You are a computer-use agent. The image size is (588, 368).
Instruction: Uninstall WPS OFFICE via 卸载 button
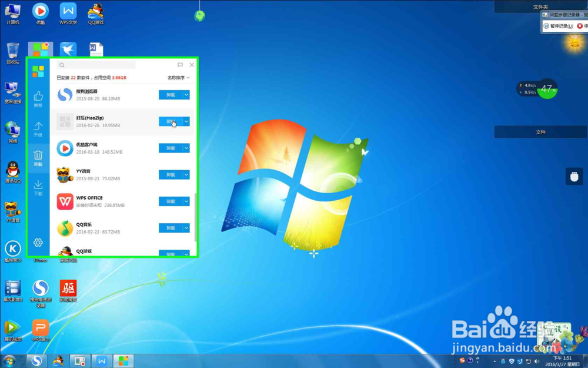click(171, 201)
